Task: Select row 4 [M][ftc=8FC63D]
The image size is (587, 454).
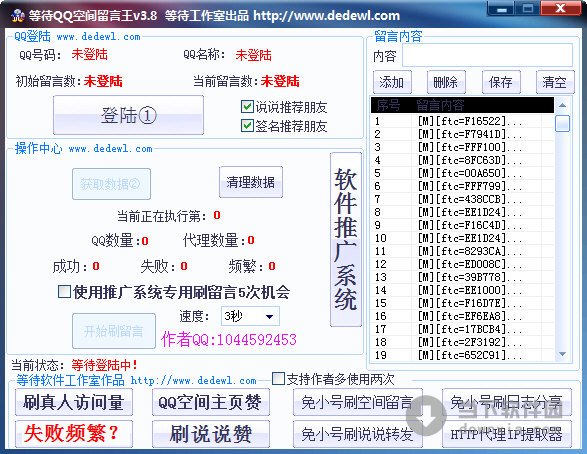Action: point(463,160)
